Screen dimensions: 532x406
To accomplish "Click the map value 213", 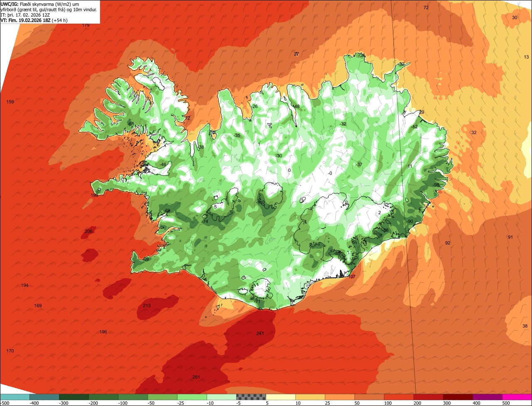I will [147, 306].
